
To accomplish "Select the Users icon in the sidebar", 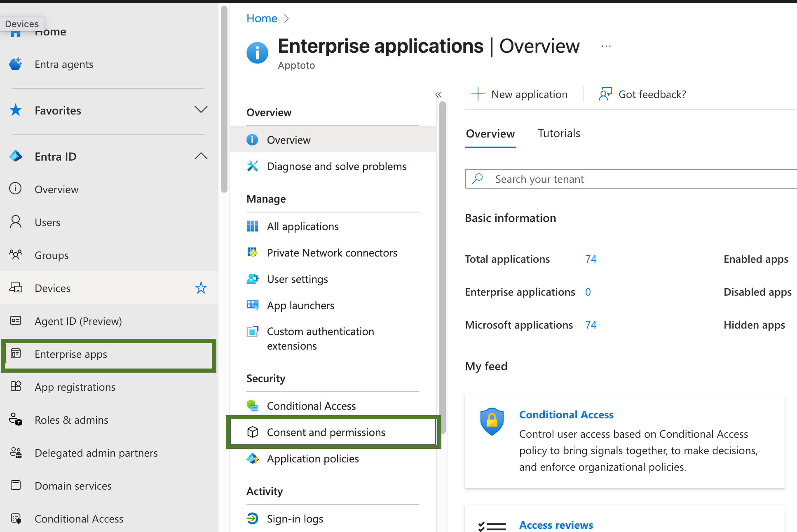I will pos(15,222).
